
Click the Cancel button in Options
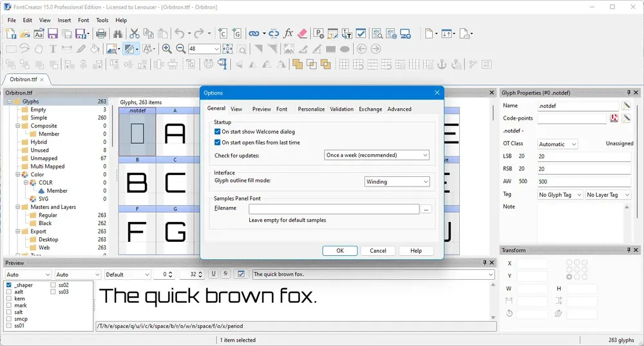[x=378, y=250]
